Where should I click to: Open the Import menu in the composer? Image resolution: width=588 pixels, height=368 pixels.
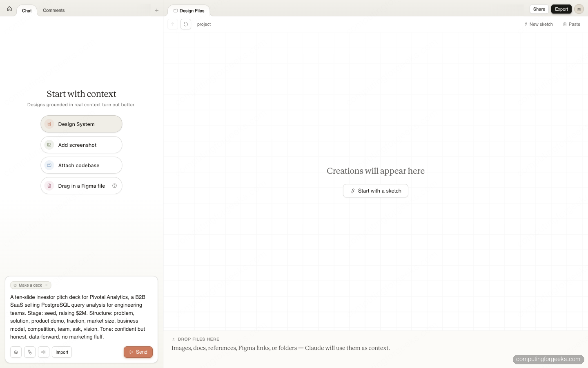(62, 352)
